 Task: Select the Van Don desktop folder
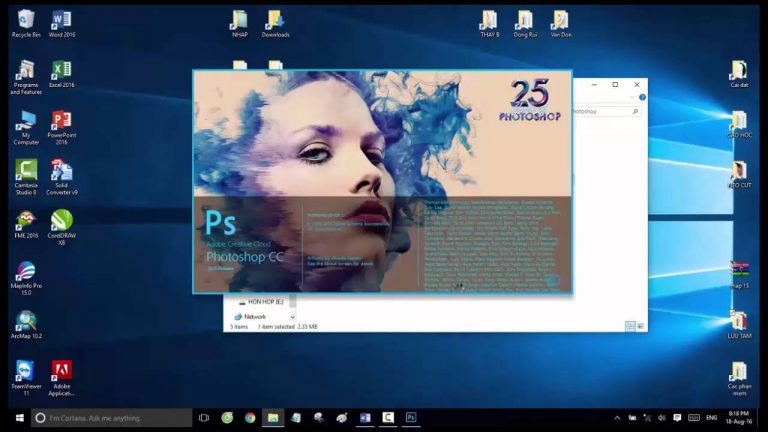tap(561, 24)
